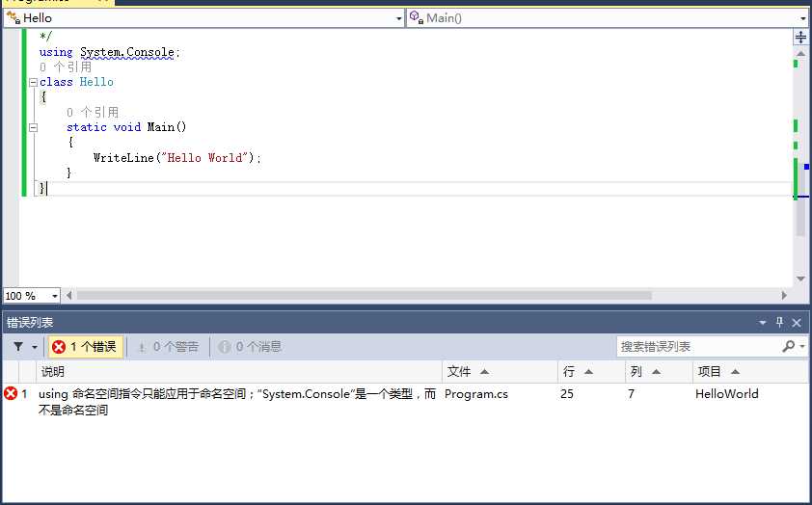Screen dimensions: 812x505
Task: Click the line number 25 cell
Action: tap(566, 394)
